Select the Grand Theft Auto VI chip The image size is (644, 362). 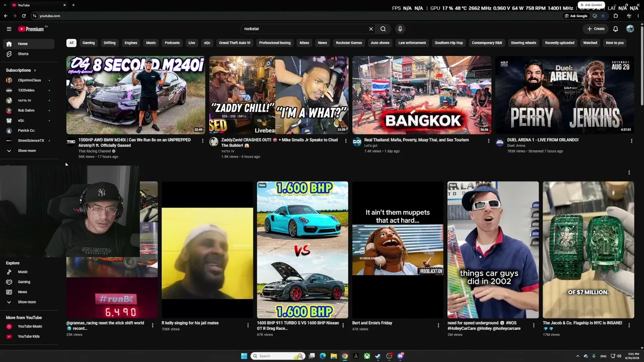[234, 43]
